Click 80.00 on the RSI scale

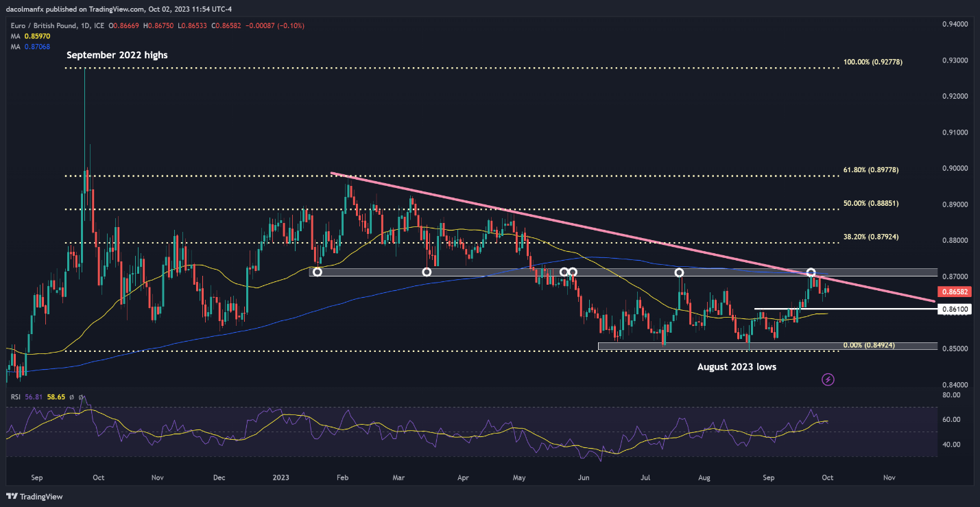tap(951, 395)
